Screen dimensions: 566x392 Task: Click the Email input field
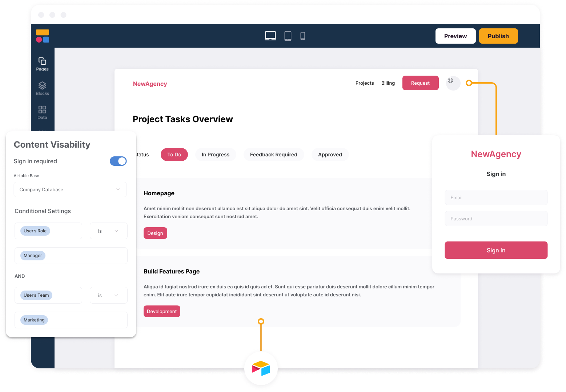[x=496, y=197]
